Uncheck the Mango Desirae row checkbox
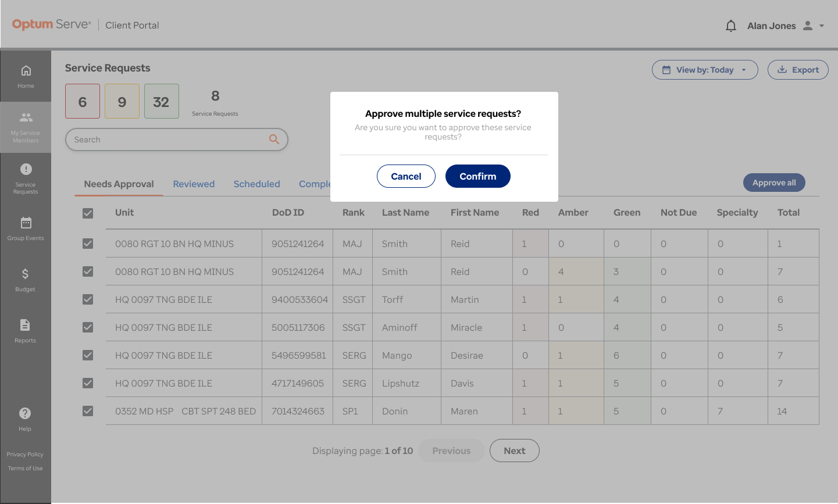The height and width of the screenshot is (504, 838). [x=88, y=355]
